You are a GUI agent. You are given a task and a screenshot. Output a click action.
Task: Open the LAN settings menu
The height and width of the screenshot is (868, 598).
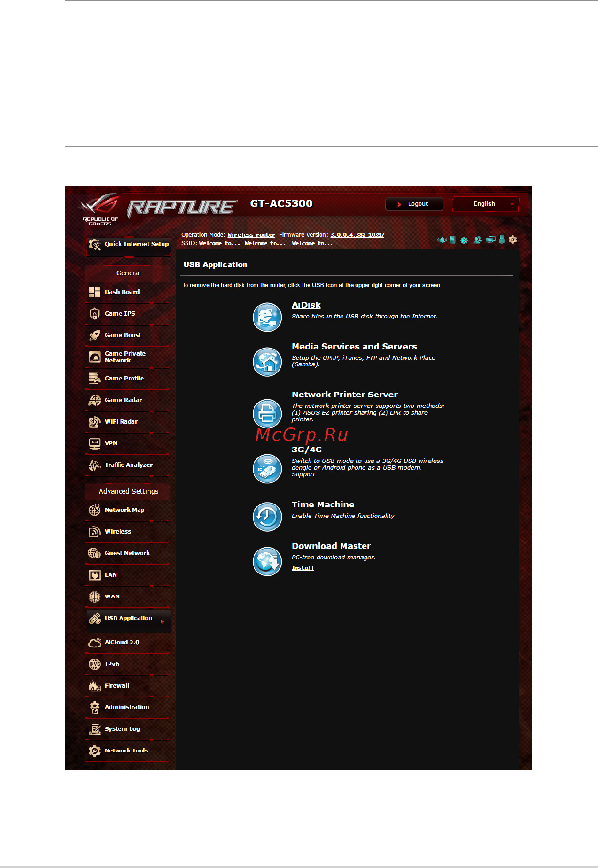click(128, 574)
